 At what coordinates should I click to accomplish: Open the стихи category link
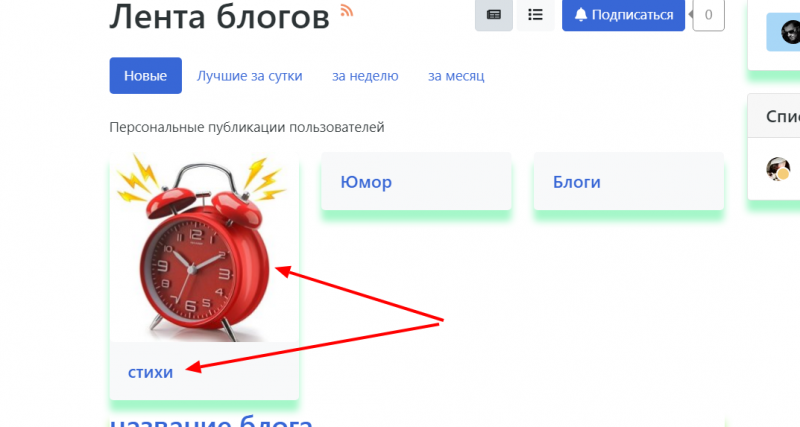[150, 372]
